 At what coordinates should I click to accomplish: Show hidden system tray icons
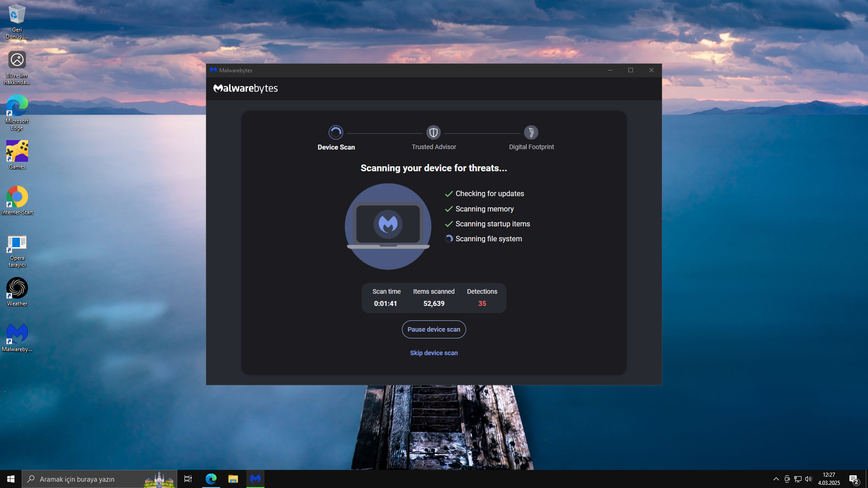(776, 479)
